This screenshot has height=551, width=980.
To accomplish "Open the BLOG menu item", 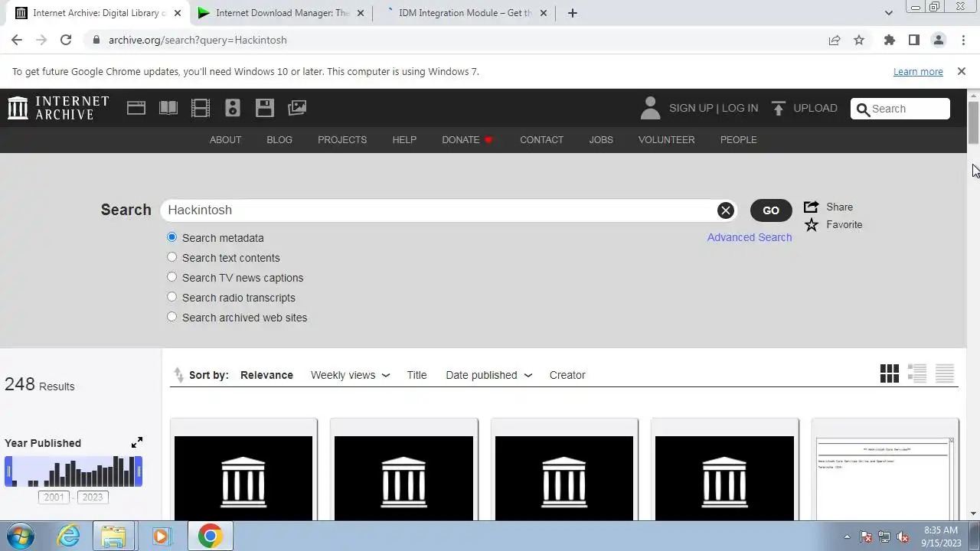I will pyautogui.click(x=279, y=139).
